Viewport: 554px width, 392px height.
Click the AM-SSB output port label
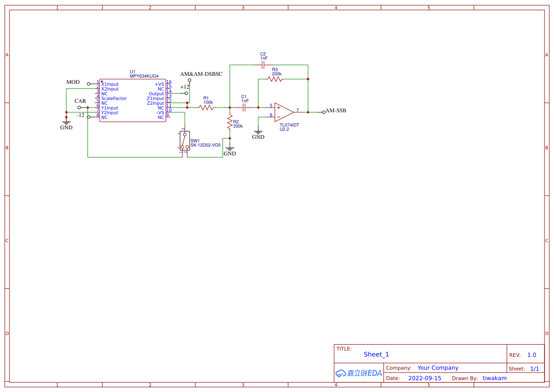coord(336,111)
